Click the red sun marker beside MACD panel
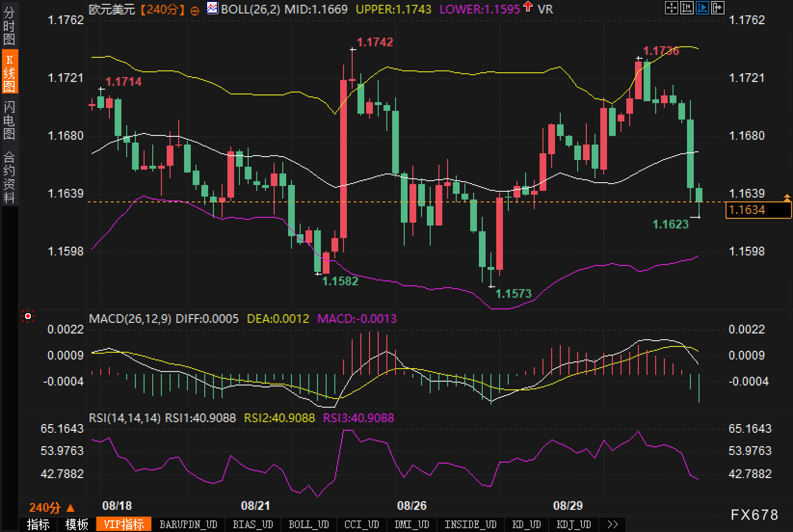 pos(28,317)
